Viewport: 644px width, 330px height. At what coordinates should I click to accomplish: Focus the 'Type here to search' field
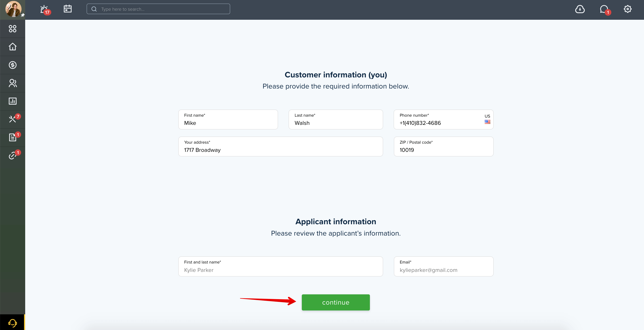click(158, 9)
